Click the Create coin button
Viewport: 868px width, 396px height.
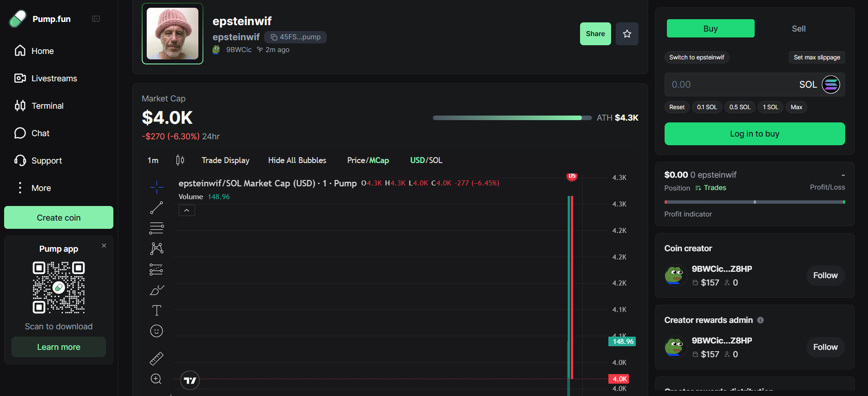59,217
